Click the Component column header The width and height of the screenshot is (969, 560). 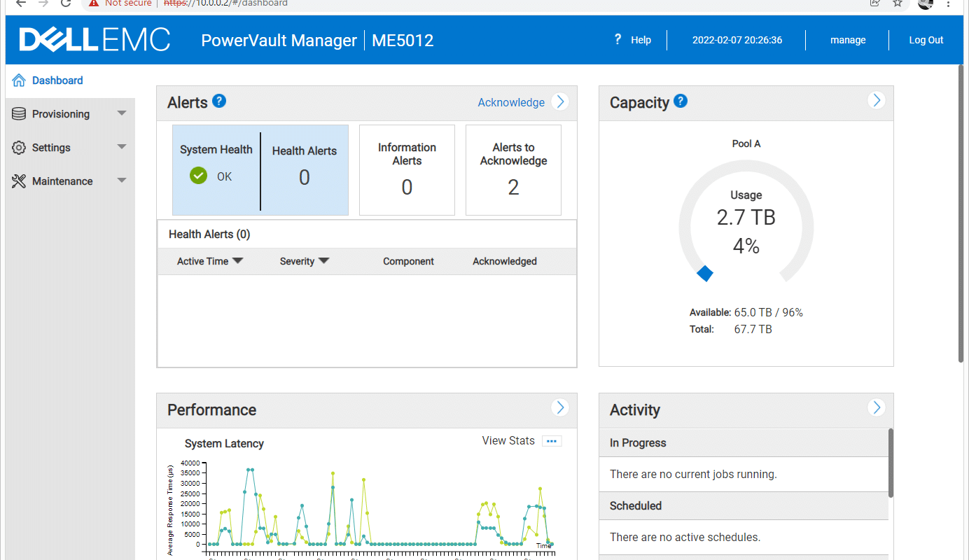[x=408, y=261]
